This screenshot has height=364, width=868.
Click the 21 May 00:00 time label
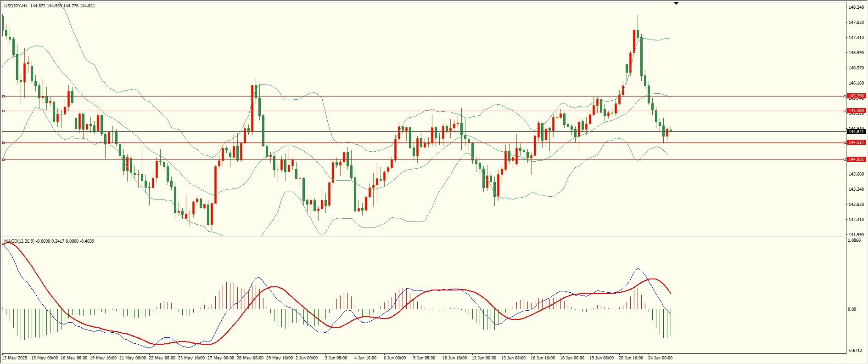pyautogui.click(x=133, y=358)
